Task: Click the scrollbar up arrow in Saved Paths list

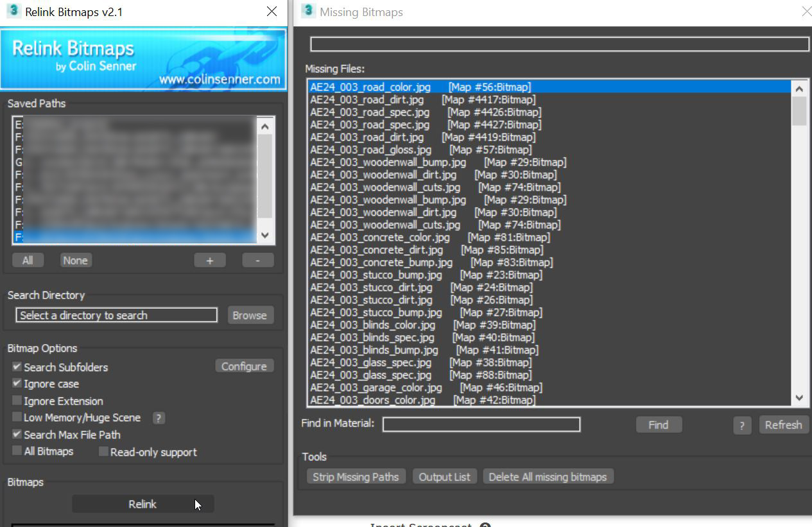Action: click(264, 126)
